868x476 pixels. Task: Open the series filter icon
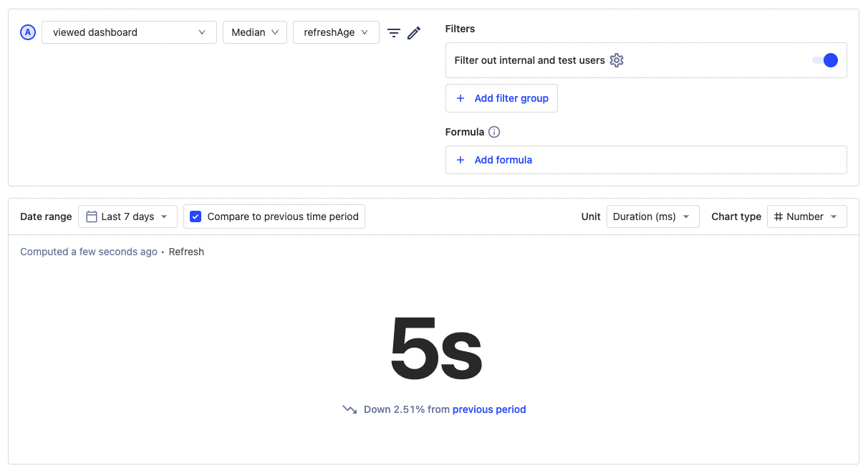393,32
